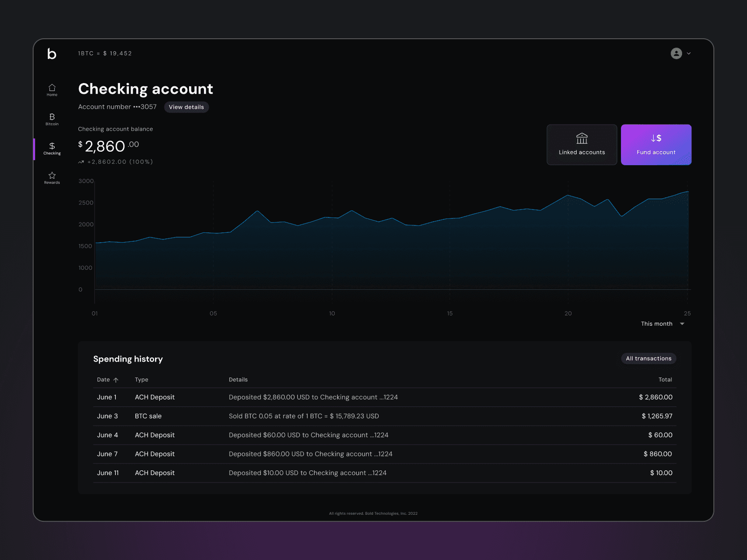The image size is (747, 560).
Task: Click the Fund account arrow-dollar icon
Action: [656, 138]
